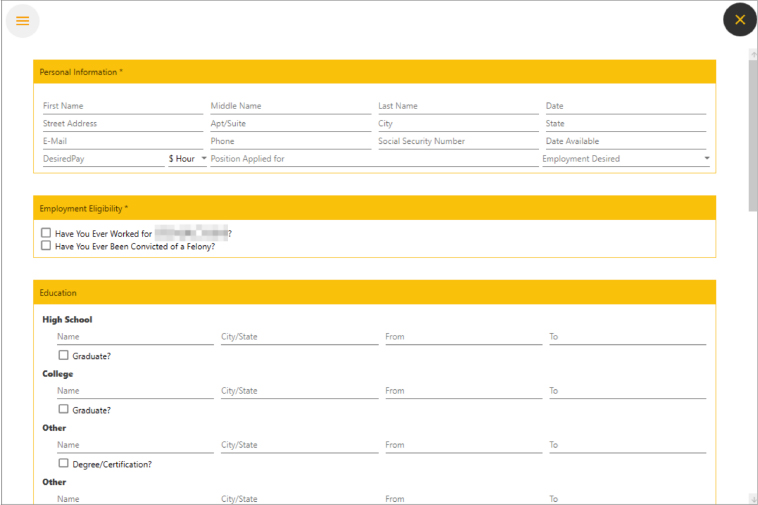Tick the Degree/Certification checkbox
The width and height of the screenshot is (758, 505).
(63, 463)
